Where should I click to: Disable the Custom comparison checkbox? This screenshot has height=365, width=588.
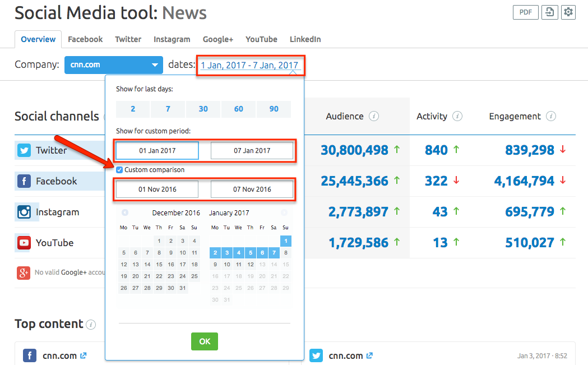click(x=119, y=170)
